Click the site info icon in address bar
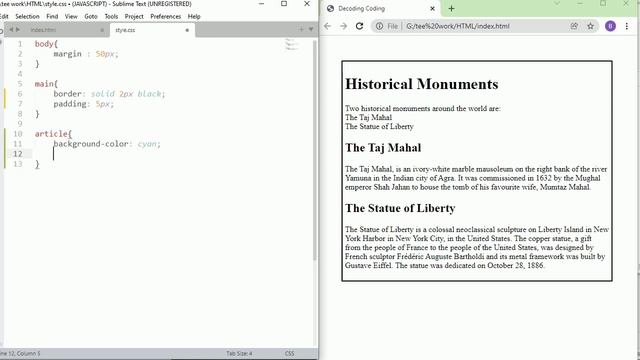Image resolution: width=640 pixels, height=360 pixels. point(380,26)
